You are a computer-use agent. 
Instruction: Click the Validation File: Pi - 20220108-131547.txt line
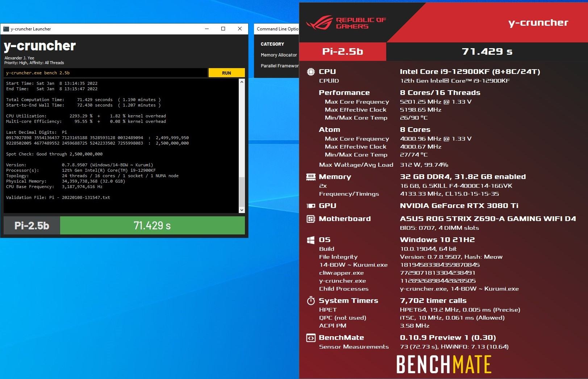click(x=58, y=197)
